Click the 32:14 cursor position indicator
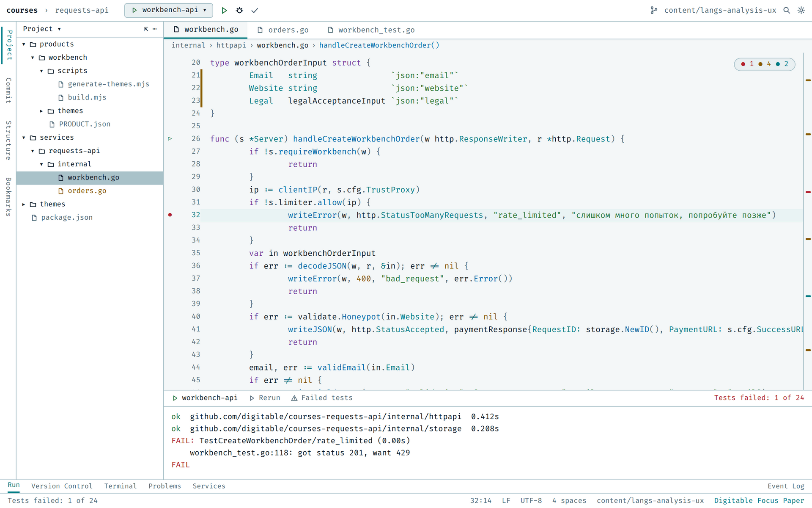Screen dimensions: 812x508 click(480, 500)
